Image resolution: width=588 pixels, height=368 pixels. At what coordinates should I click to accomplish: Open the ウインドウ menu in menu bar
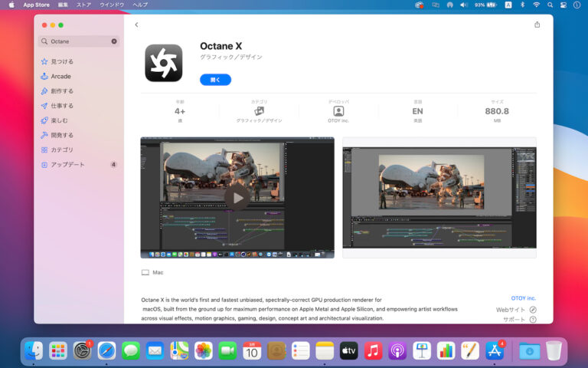pyautogui.click(x=112, y=5)
